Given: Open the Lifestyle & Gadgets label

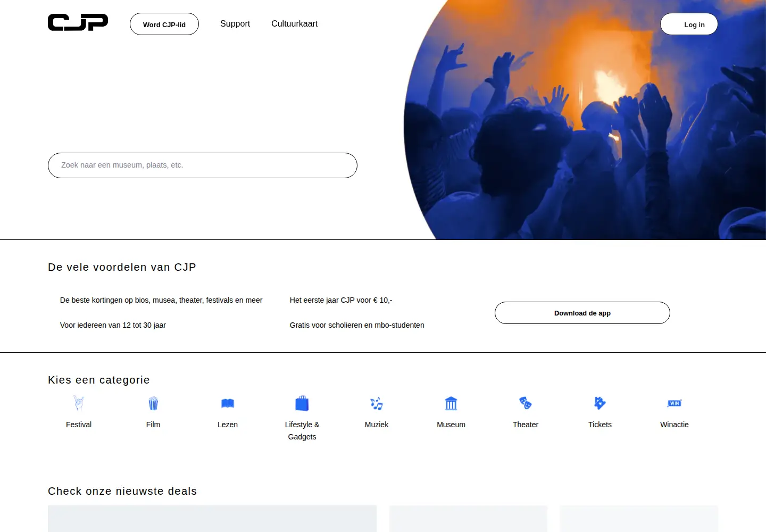Looking at the screenshot, I should [302, 430].
